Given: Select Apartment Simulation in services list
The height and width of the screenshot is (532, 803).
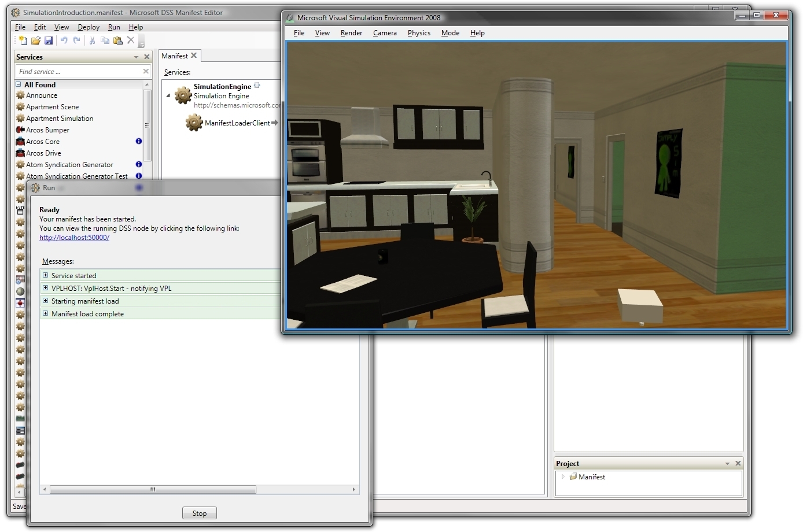Looking at the screenshot, I should (60, 119).
